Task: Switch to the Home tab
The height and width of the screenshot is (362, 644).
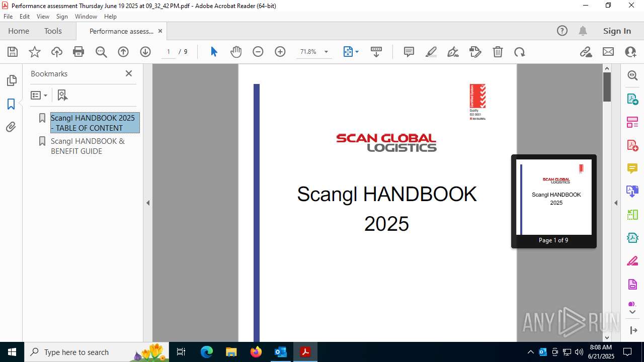Action: click(19, 31)
